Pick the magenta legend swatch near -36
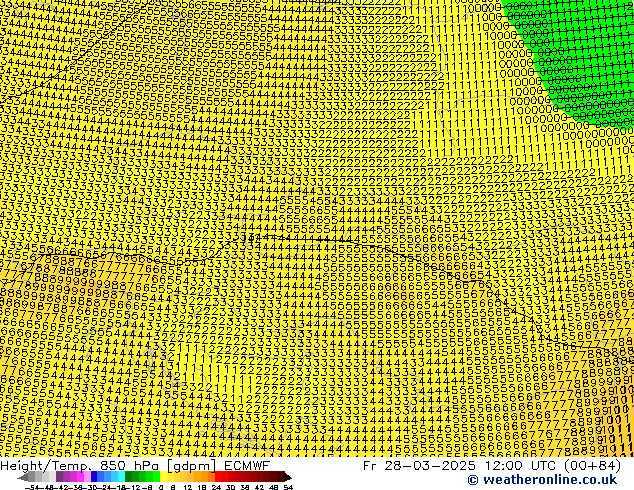634x490 pixels. (x=80, y=477)
